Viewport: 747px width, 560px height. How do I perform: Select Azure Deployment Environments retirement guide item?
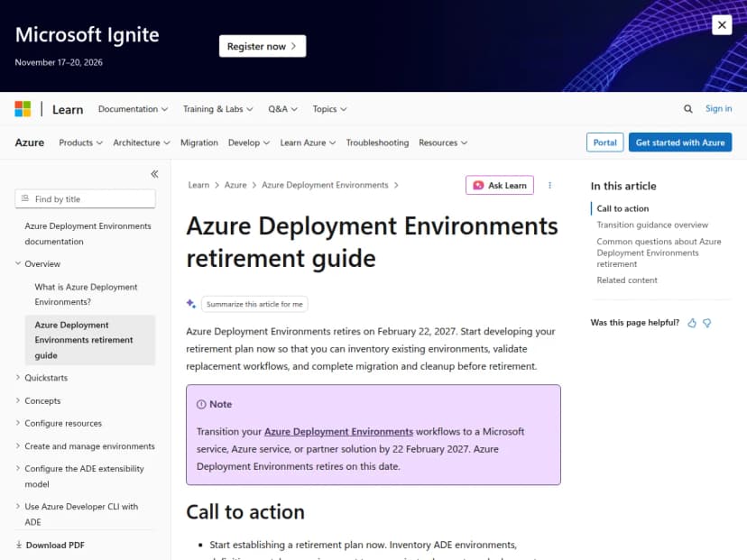tap(89, 340)
